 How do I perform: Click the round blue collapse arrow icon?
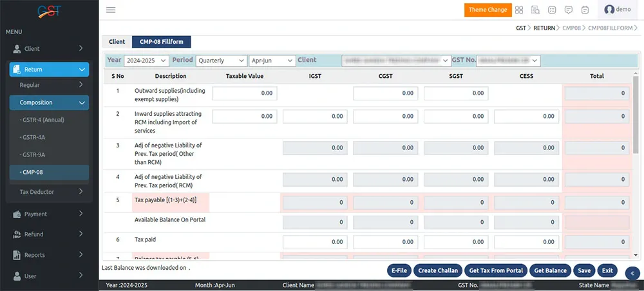coord(632,274)
